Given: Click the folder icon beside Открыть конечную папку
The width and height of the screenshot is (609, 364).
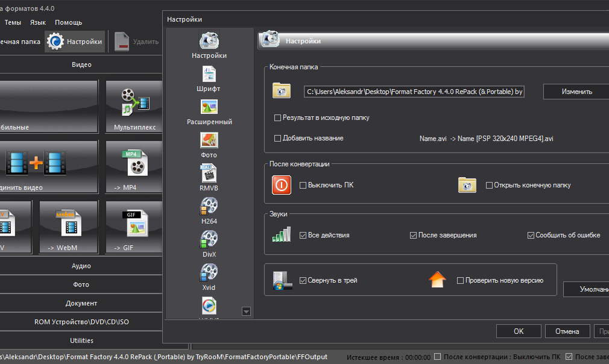Looking at the screenshot, I should [x=467, y=185].
